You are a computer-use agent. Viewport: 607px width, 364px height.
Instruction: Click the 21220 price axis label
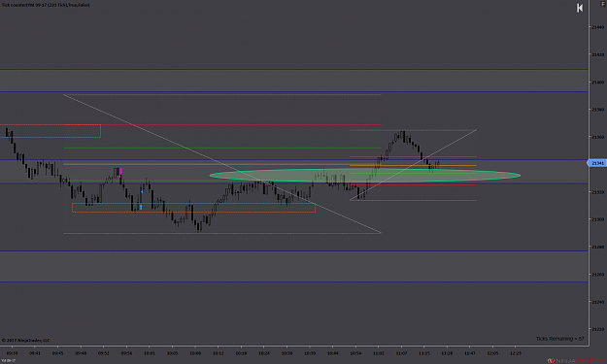(x=597, y=330)
